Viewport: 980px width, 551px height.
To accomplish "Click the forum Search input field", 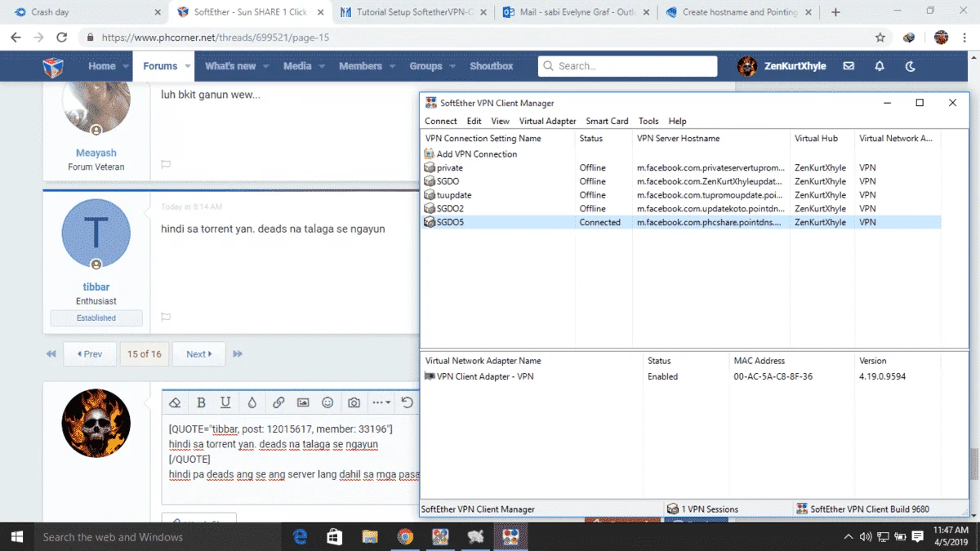I will tap(626, 66).
